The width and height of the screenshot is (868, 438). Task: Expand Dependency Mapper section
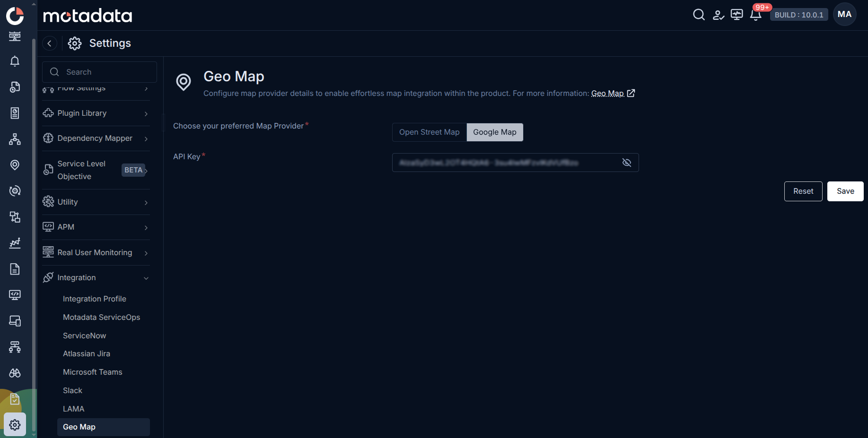click(96, 138)
